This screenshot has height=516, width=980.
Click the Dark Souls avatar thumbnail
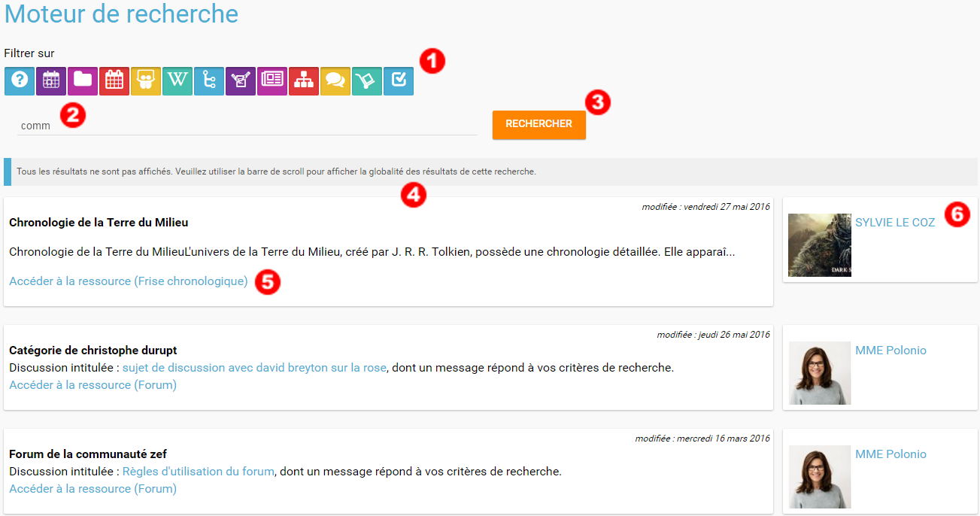pyautogui.click(x=820, y=245)
